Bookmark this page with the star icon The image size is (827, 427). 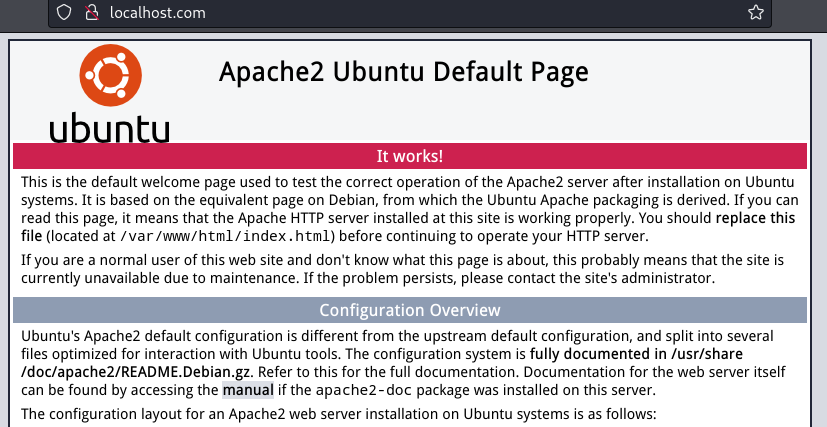pyautogui.click(x=756, y=13)
